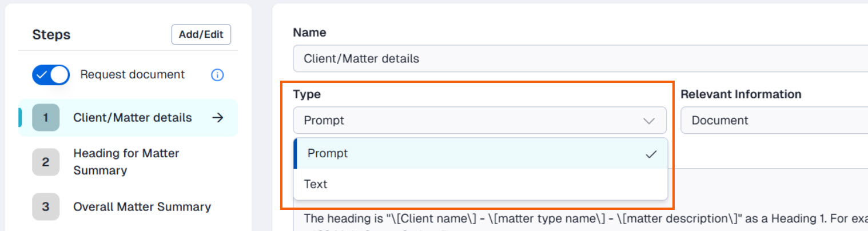Open the Overall Matter Summary step
This screenshot has width=868, height=231.
tap(142, 207)
